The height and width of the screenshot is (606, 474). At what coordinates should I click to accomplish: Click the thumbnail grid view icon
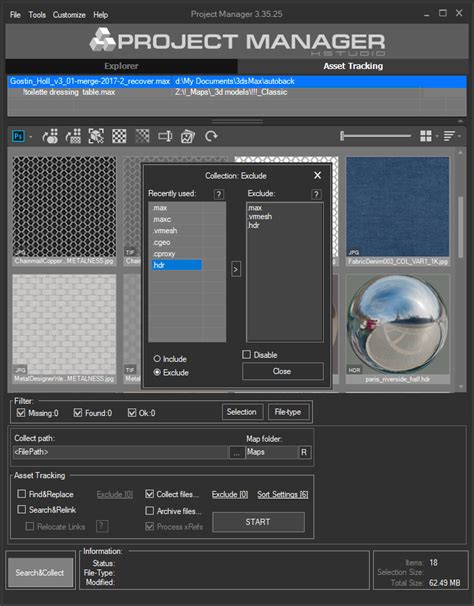(x=426, y=136)
